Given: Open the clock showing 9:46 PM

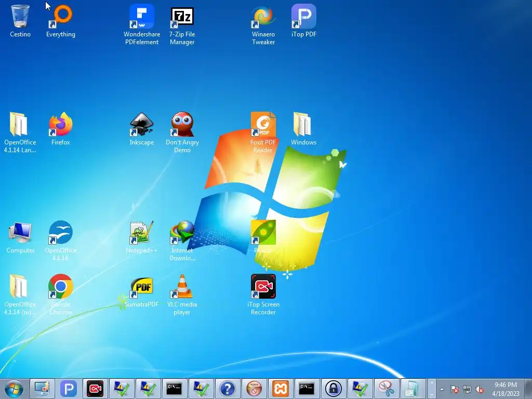Looking at the screenshot, I should (506, 389).
